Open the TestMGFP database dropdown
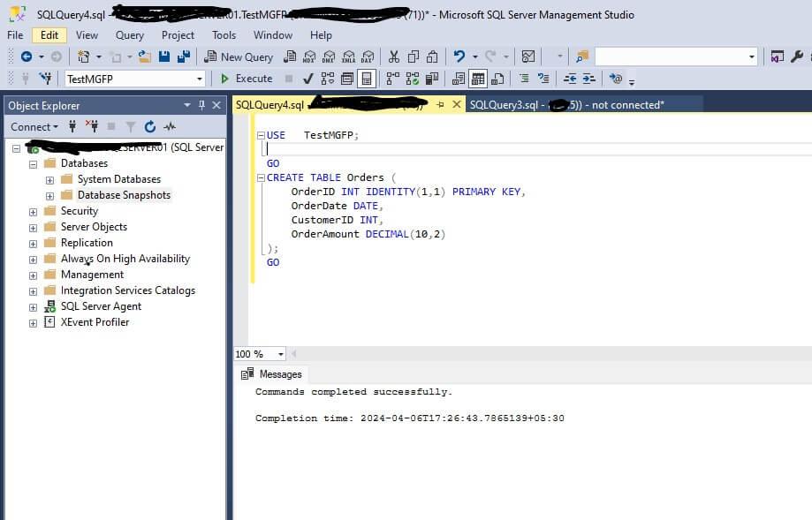 pyautogui.click(x=200, y=79)
